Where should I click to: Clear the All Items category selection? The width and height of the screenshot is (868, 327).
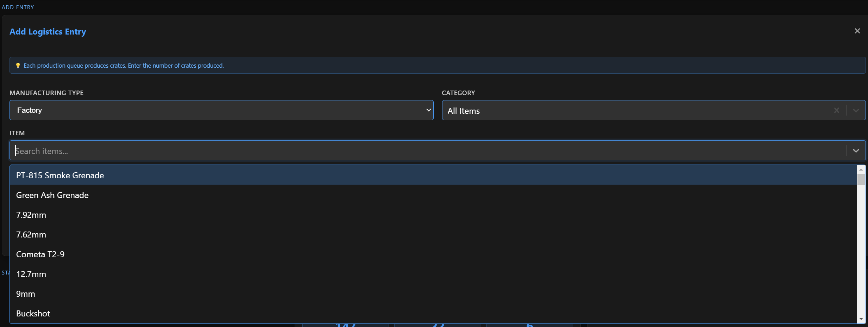(x=837, y=110)
